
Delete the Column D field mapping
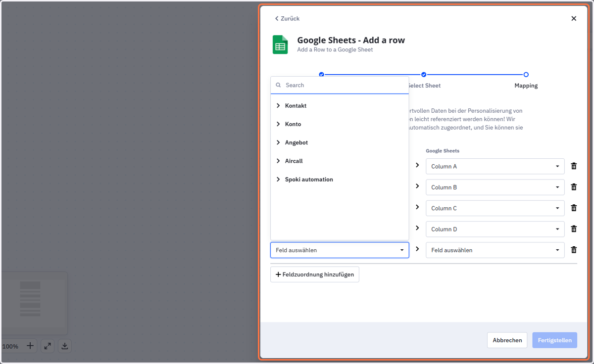574,229
